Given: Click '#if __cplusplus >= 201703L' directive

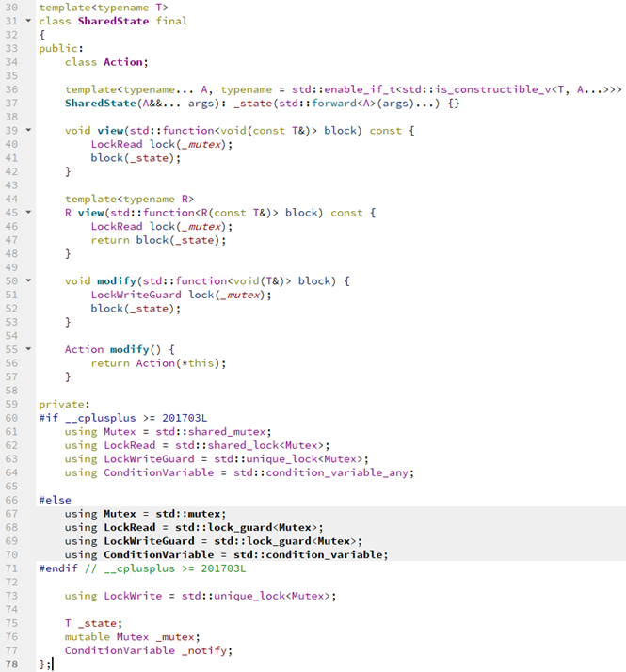Looking at the screenshot, I should point(123,418).
